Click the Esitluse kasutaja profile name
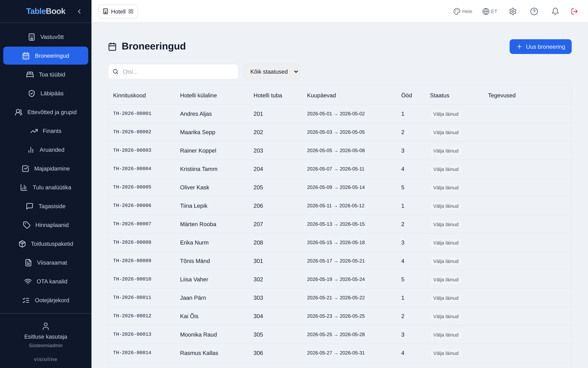Screen dimensions: 588x368 (x=46, y=337)
